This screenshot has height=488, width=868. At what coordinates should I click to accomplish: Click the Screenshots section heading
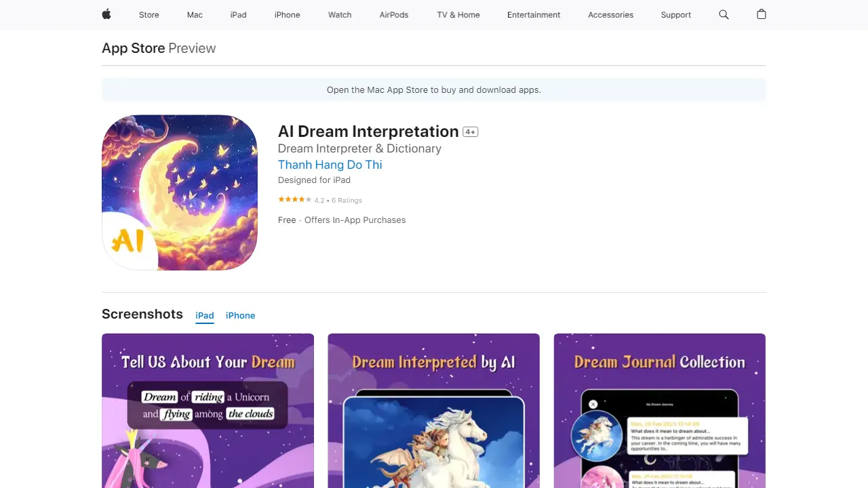pyautogui.click(x=142, y=314)
